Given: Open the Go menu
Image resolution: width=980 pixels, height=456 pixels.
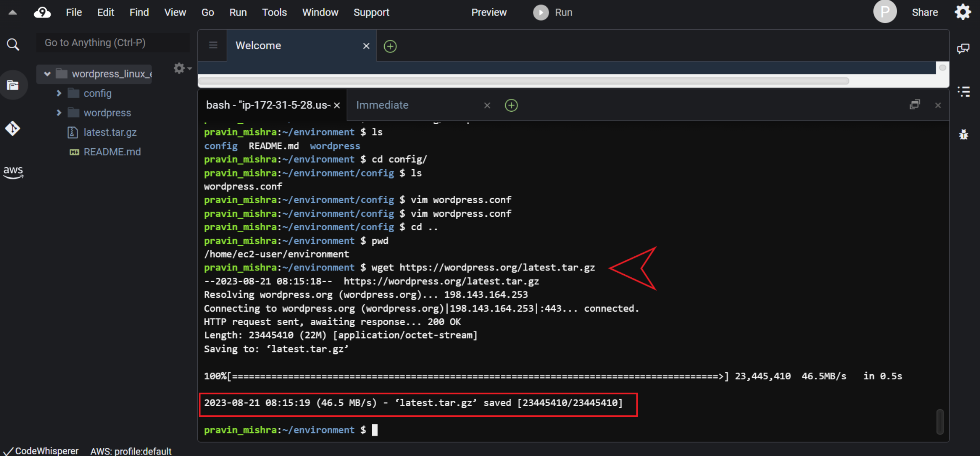Looking at the screenshot, I should (208, 12).
